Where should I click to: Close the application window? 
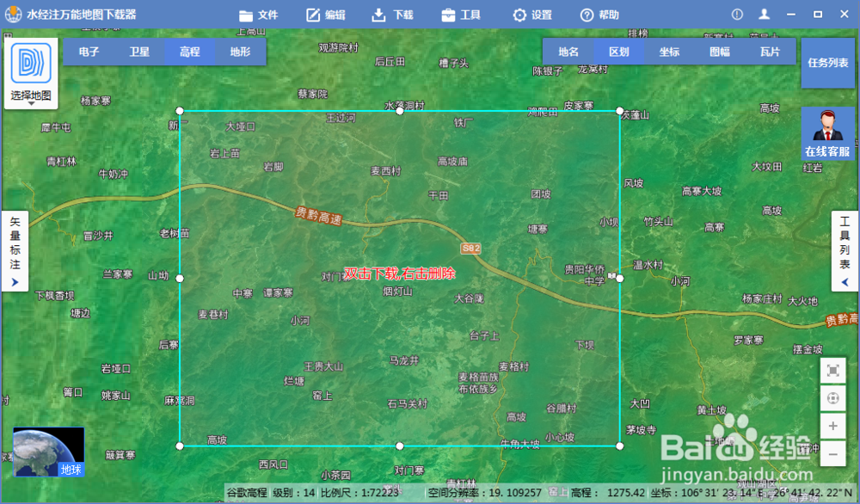(x=845, y=15)
